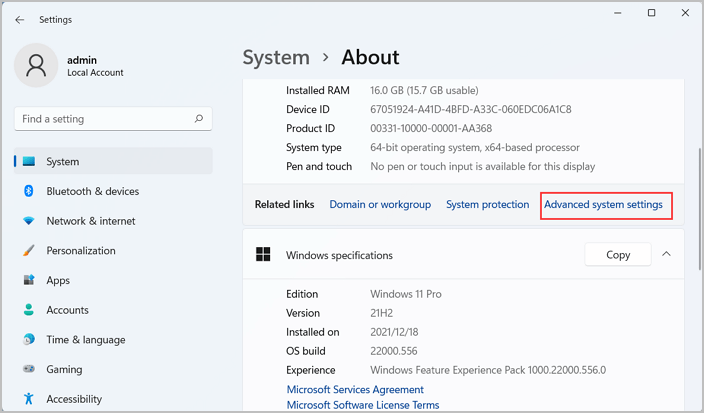Open Network & internet settings
The height and width of the screenshot is (413, 704).
point(90,221)
